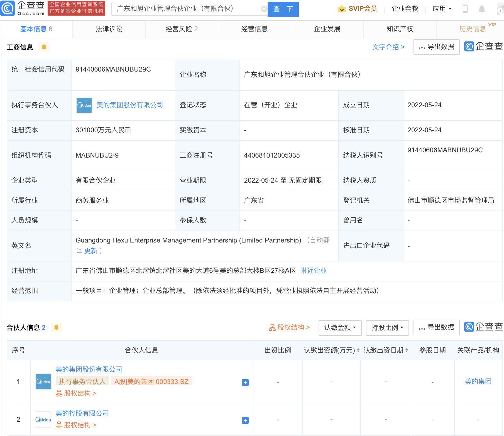Viewport: 504px width, 436px height.
Task: Click 导出数据 button in 合伙人信息 section
Action: pyautogui.click(x=437, y=327)
